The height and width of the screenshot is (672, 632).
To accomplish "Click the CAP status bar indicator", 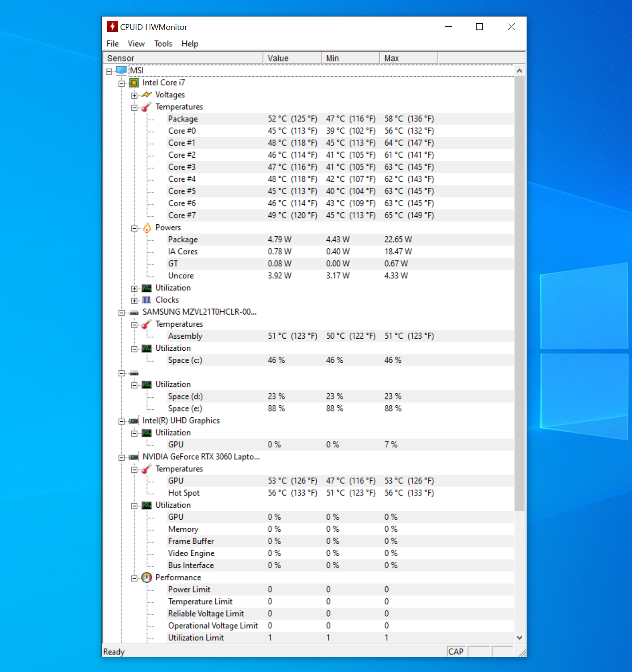I will pyautogui.click(x=456, y=651).
